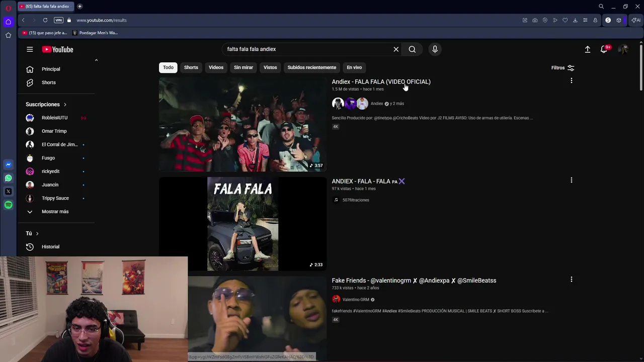Click the Opera Flow send arrow icon
This screenshot has width=644, height=362.
point(555,20)
